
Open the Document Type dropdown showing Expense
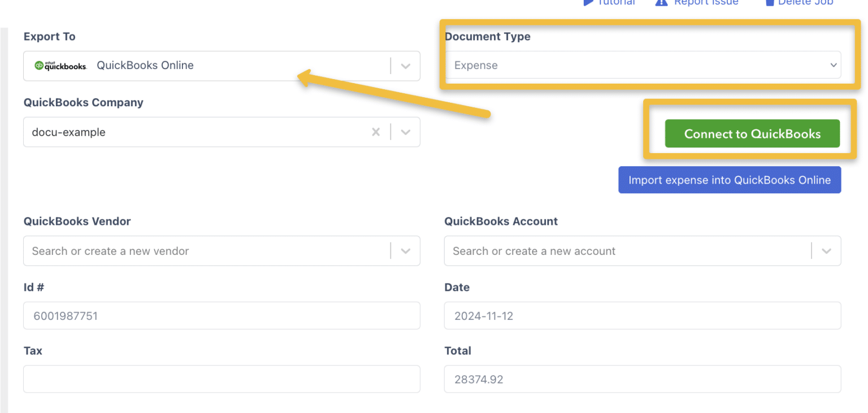coord(834,65)
